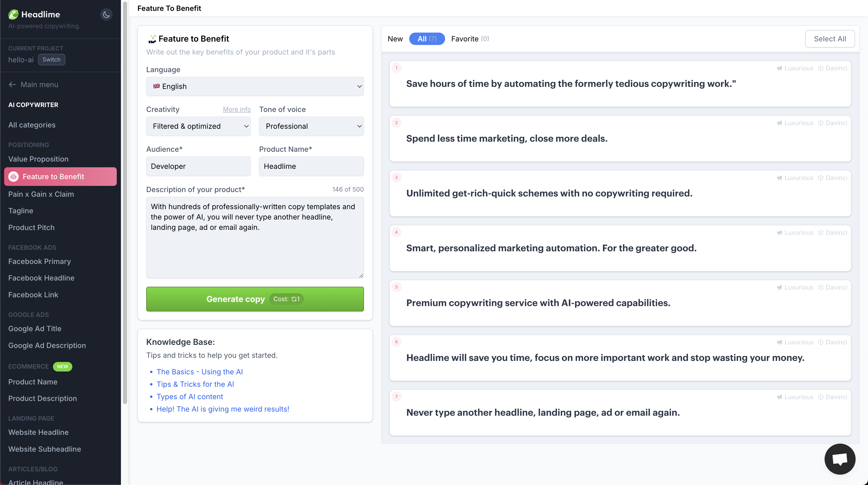868x485 pixels.
Task: Open Google Ad Title in sidebar
Action: click(35, 329)
